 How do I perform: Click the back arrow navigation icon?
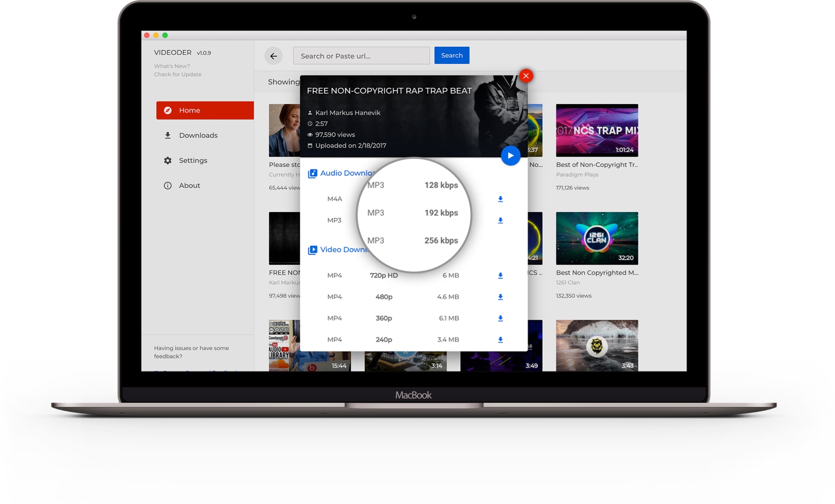[x=273, y=56]
